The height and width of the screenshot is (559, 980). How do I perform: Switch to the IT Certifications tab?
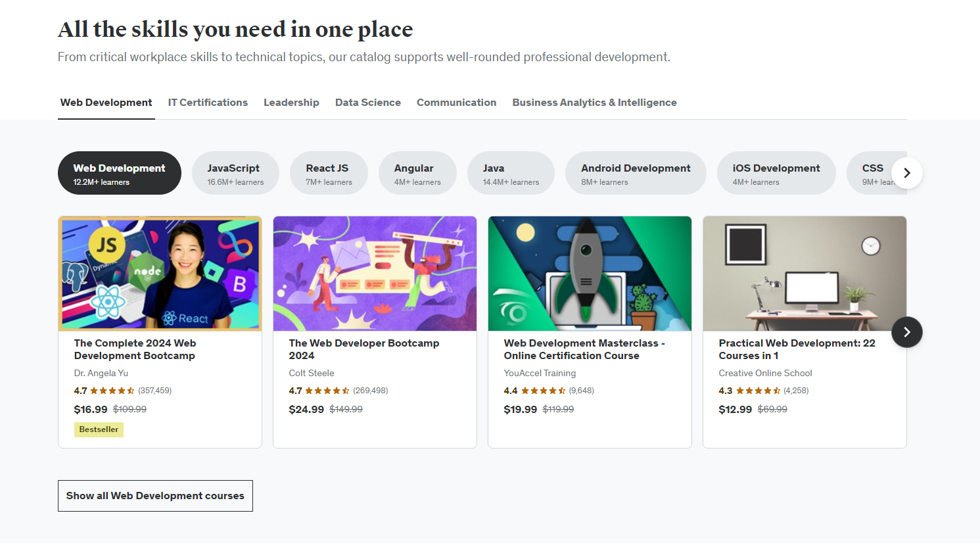click(208, 103)
